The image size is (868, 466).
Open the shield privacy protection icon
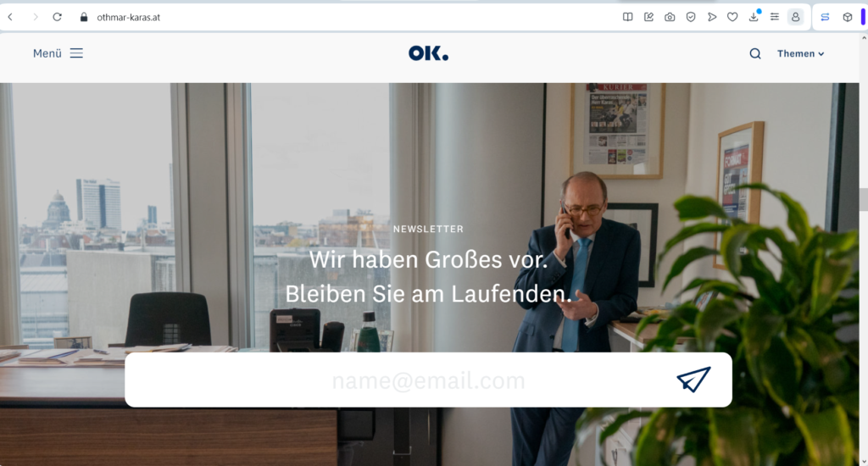[691, 17]
